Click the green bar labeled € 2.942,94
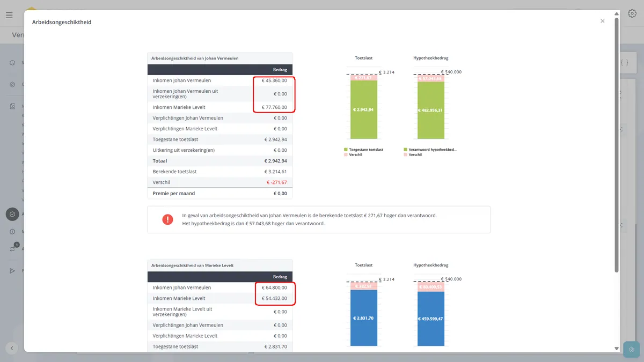This screenshot has height=362, width=644. pyautogui.click(x=364, y=110)
